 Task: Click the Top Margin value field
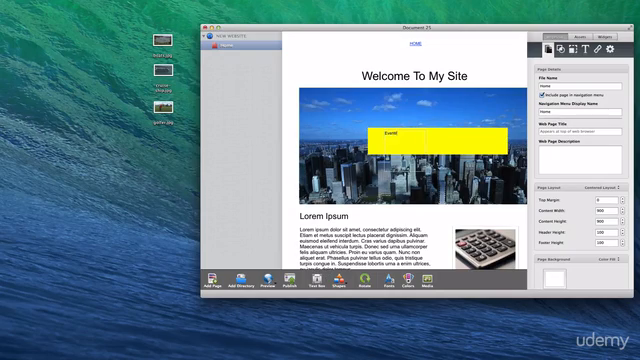(x=607, y=200)
